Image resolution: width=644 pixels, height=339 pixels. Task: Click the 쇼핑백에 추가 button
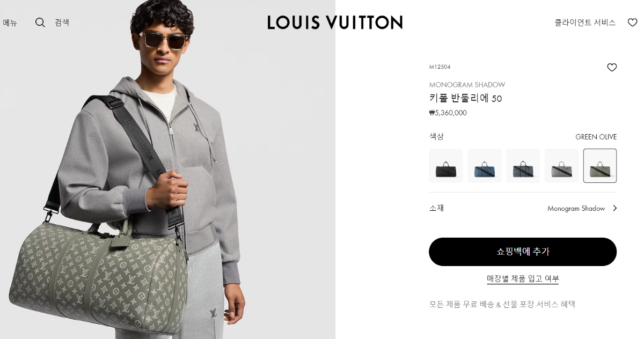523,252
